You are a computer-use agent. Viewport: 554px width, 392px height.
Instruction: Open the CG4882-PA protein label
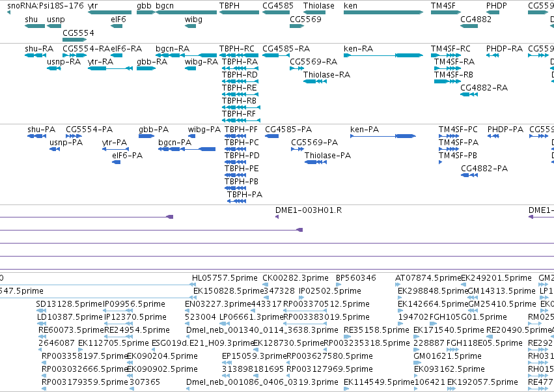[484, 169]
